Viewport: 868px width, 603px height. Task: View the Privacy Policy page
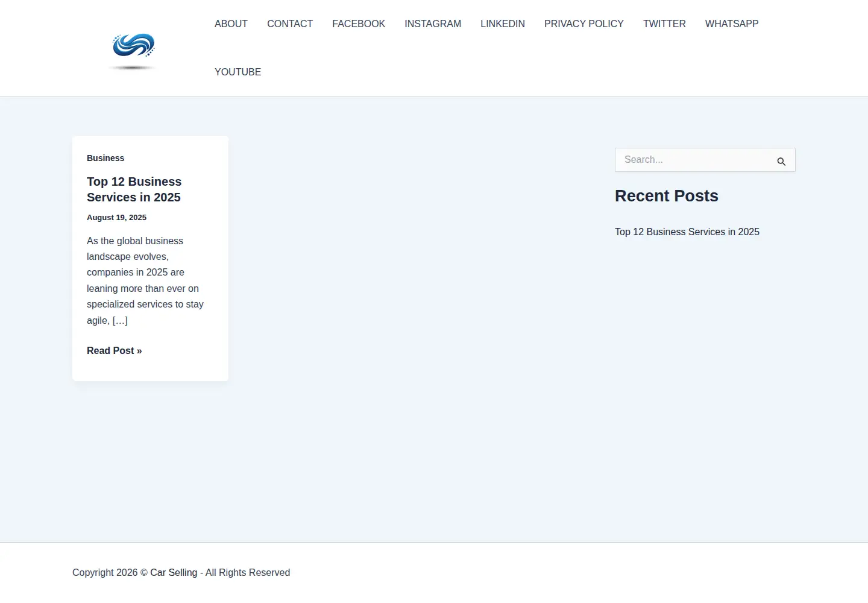pyautogui.click(x=584, y=24)
